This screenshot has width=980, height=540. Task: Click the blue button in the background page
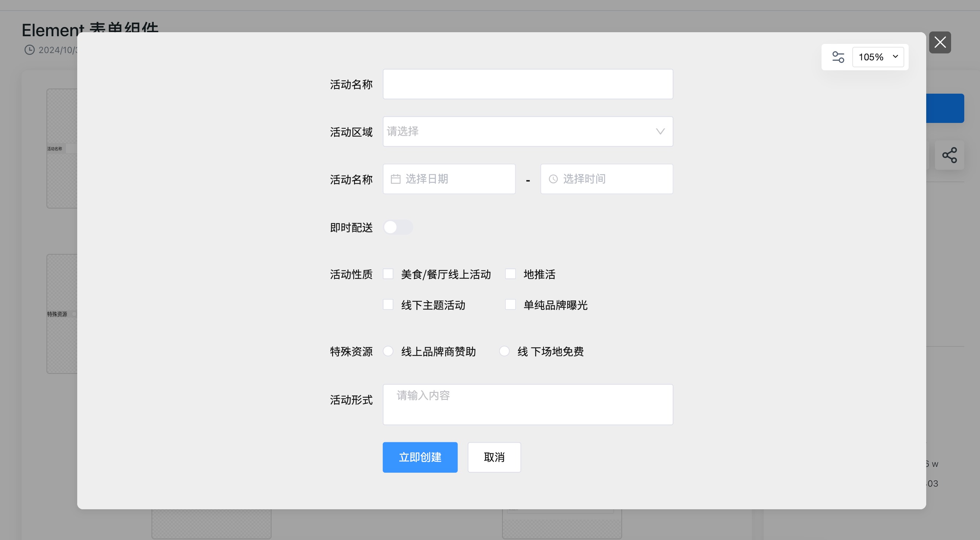(945, 108)
